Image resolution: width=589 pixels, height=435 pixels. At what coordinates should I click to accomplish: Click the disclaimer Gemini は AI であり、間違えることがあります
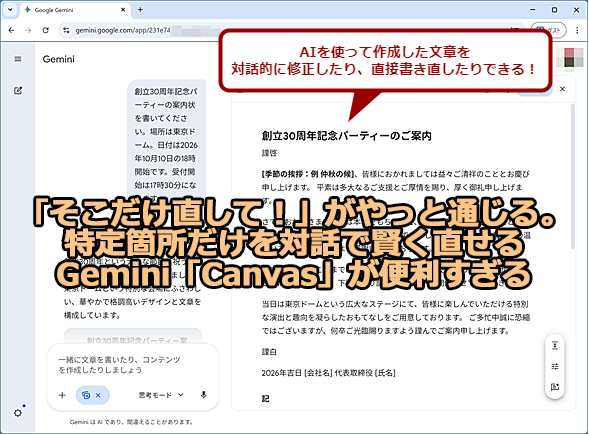pyautogui.click(x=131, y=422)
